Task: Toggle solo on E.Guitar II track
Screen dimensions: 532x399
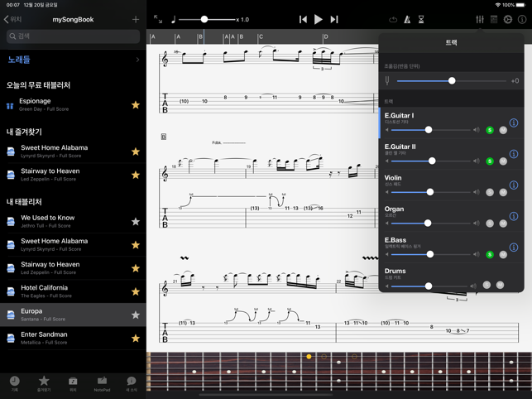Action: point(490,161)
